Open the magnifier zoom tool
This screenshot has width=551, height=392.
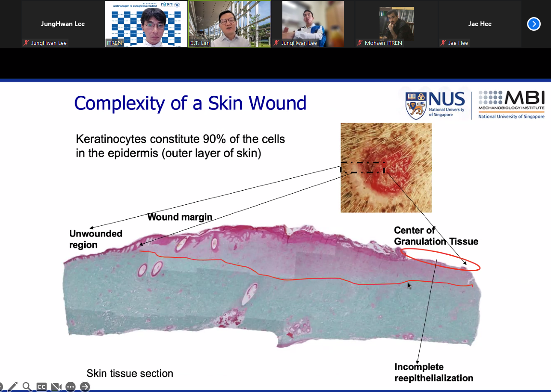click(x=27, y=386)
